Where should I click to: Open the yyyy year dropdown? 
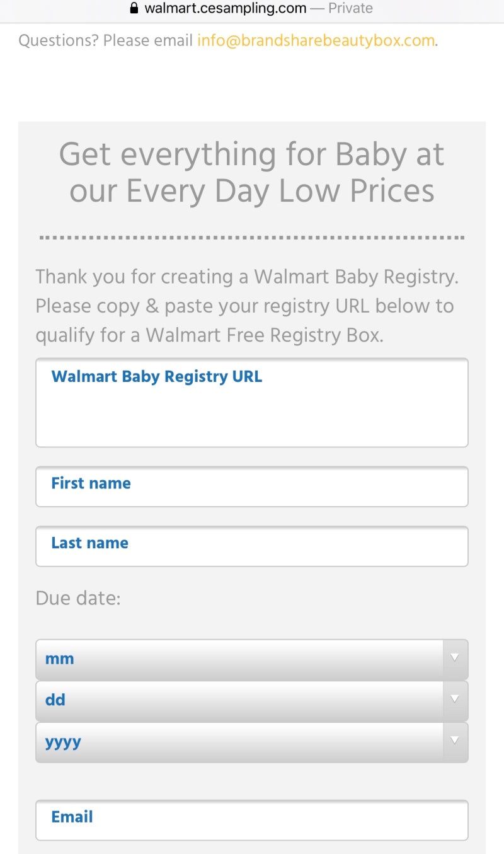coord(239,742)
